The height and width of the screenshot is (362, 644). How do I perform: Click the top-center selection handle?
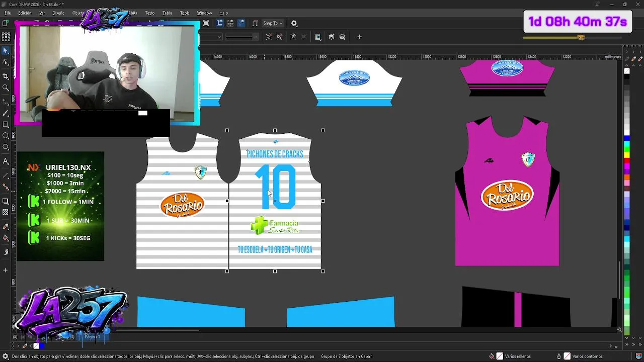pos(275,131)
